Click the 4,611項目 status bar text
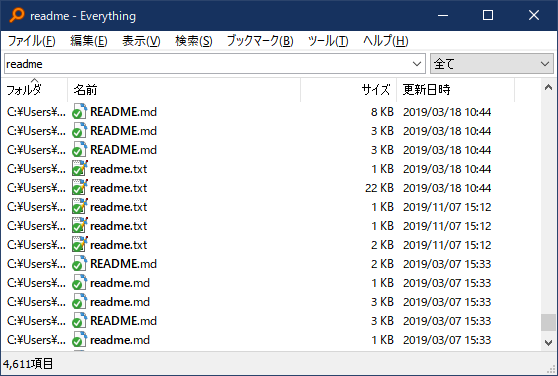 [28, 364]
